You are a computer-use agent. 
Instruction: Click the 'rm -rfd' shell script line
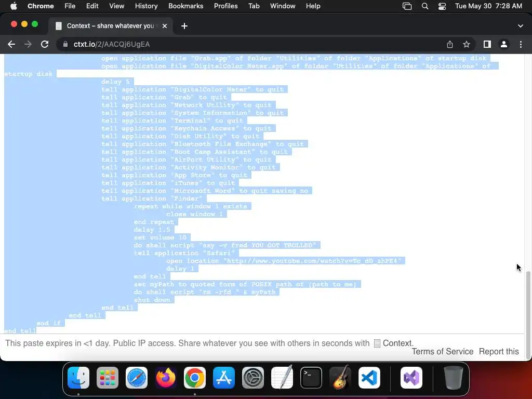point(205,292)
